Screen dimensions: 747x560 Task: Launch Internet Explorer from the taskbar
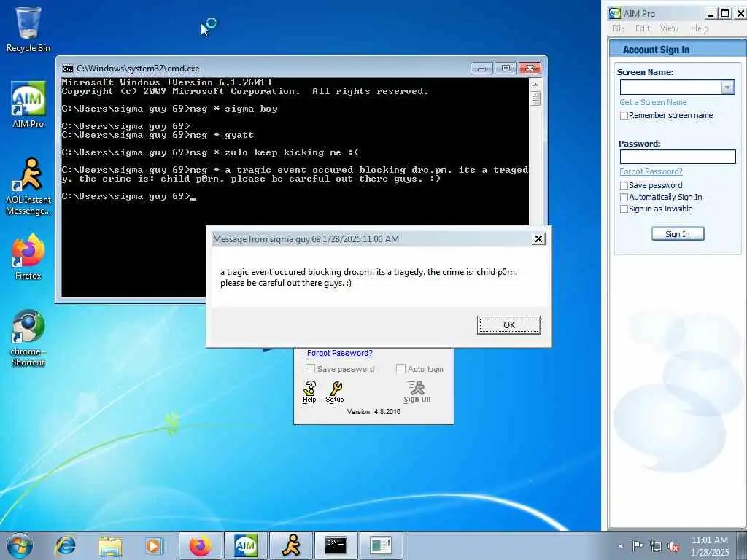(x=65, y=545)
